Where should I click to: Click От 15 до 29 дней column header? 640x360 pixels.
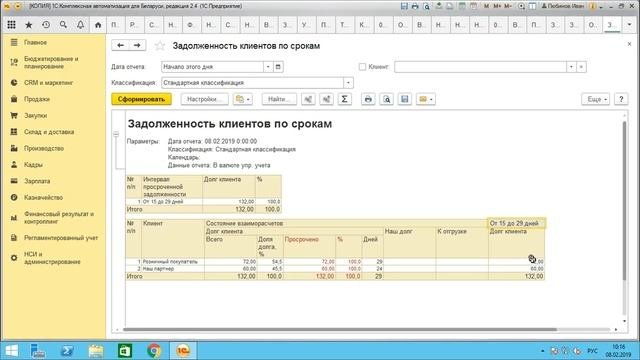516,223
